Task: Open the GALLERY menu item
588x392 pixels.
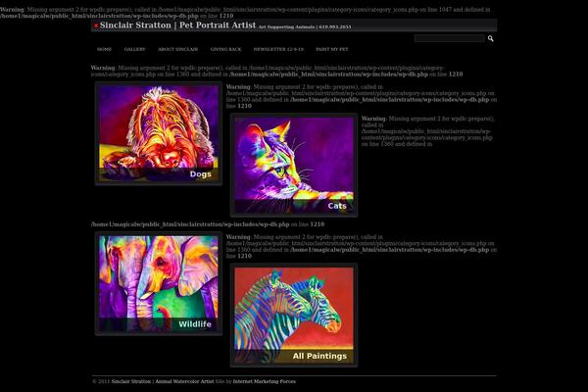Action: (x=134, y=49)
